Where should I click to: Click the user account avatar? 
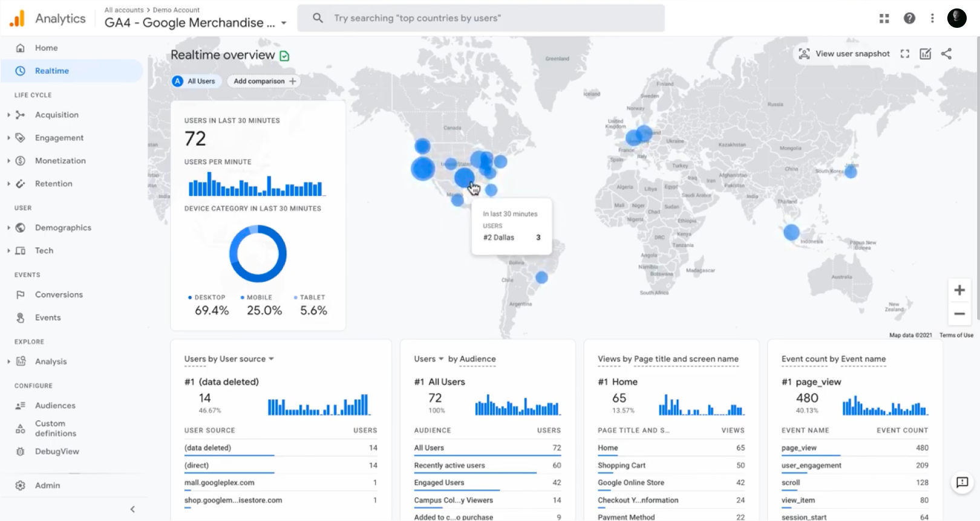pos(956,18)
